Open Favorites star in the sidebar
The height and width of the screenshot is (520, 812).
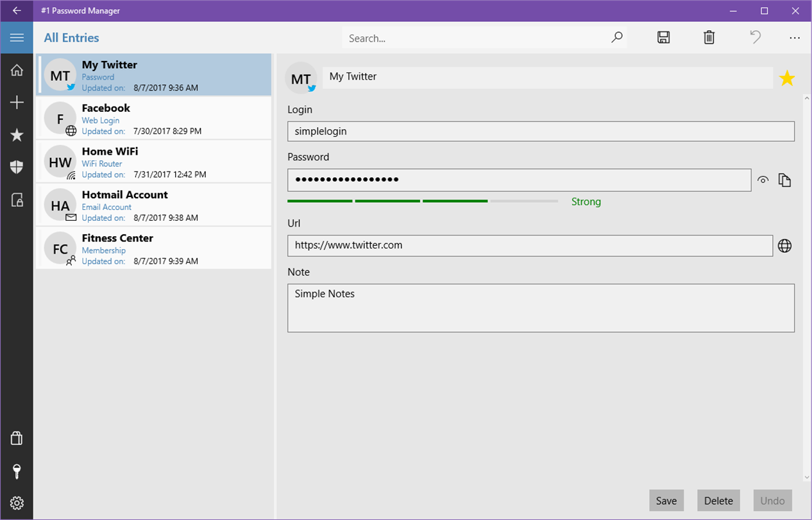point(17,135)
